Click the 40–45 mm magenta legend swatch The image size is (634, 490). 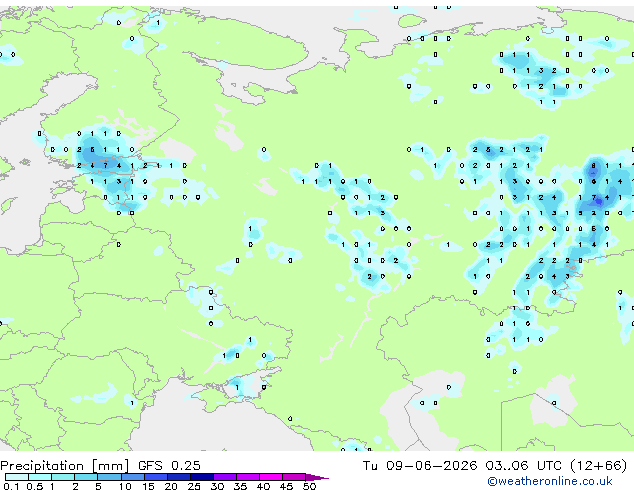271,477
